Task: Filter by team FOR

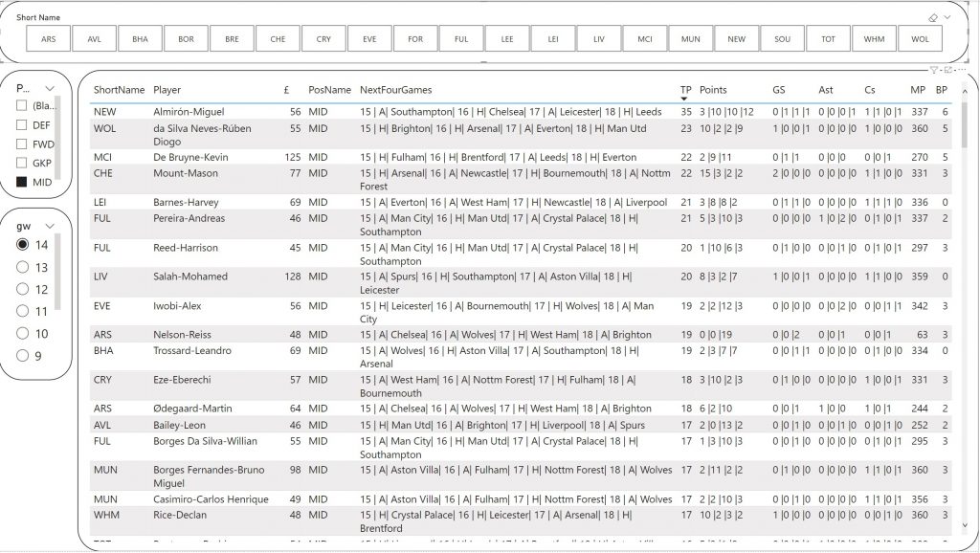Action: point(415,38)
